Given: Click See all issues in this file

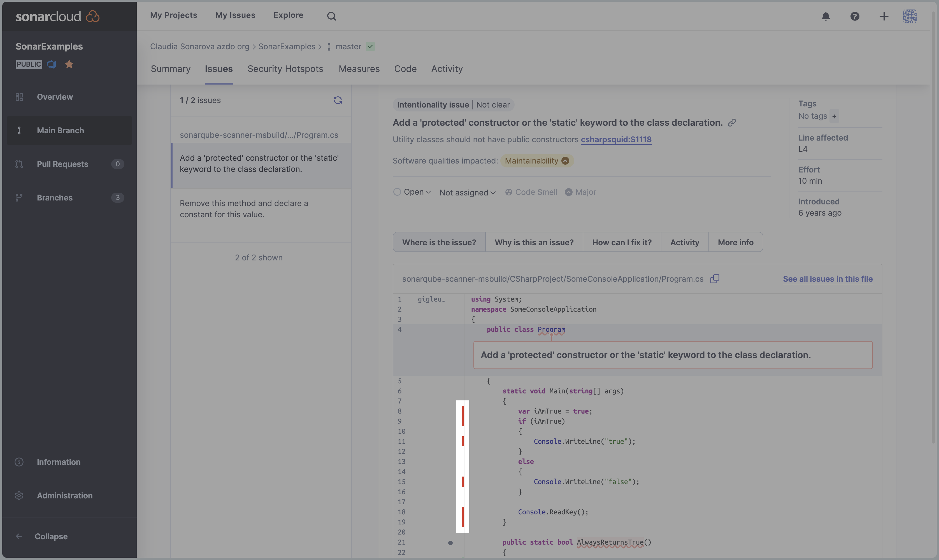Looking at the screenshot, I should click(x=827, y=279).
